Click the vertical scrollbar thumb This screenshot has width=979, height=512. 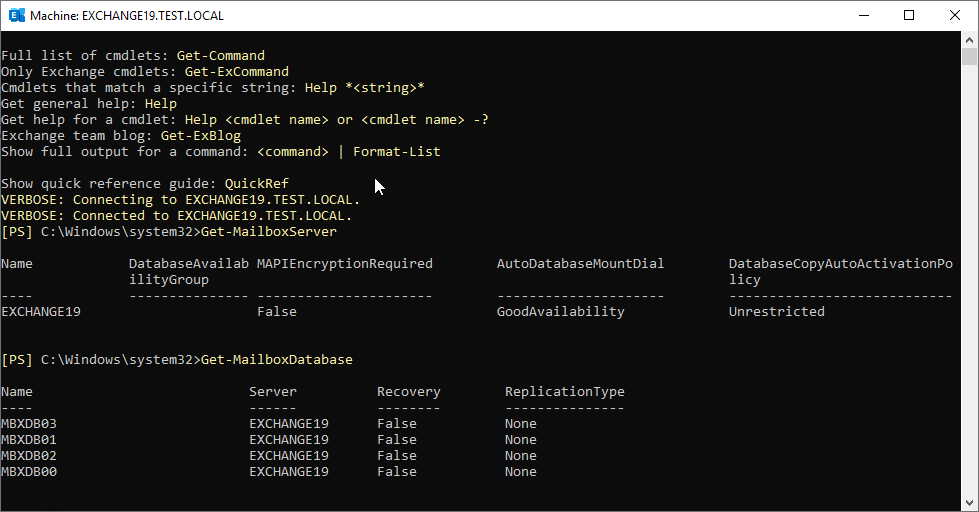[x=969, y=56]
